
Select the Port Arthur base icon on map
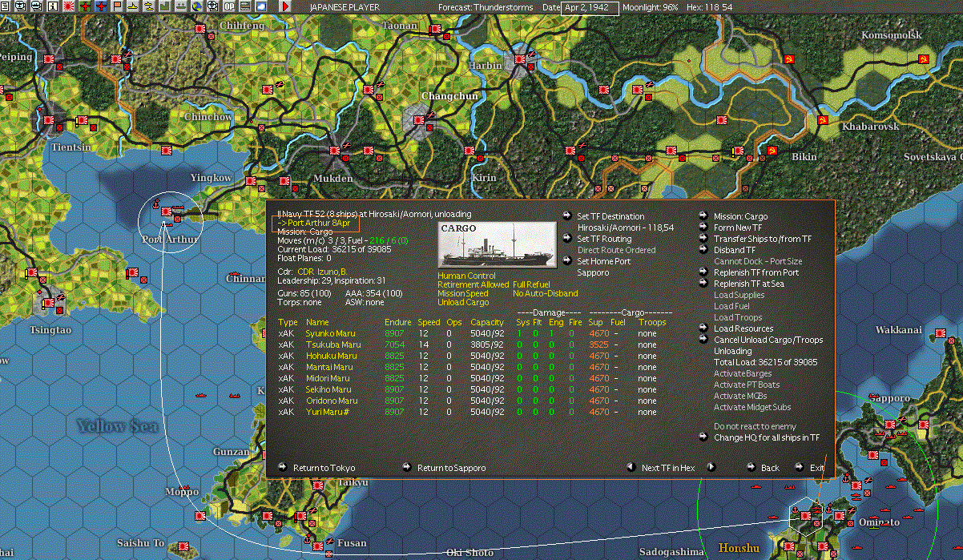point(167,212)
